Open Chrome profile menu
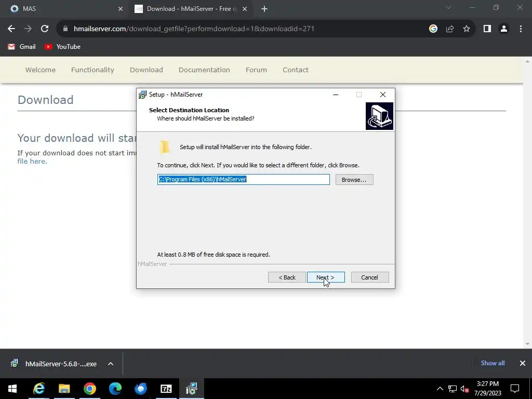The height and width of the screenshot is (399, 532). [x=504, y=29]
